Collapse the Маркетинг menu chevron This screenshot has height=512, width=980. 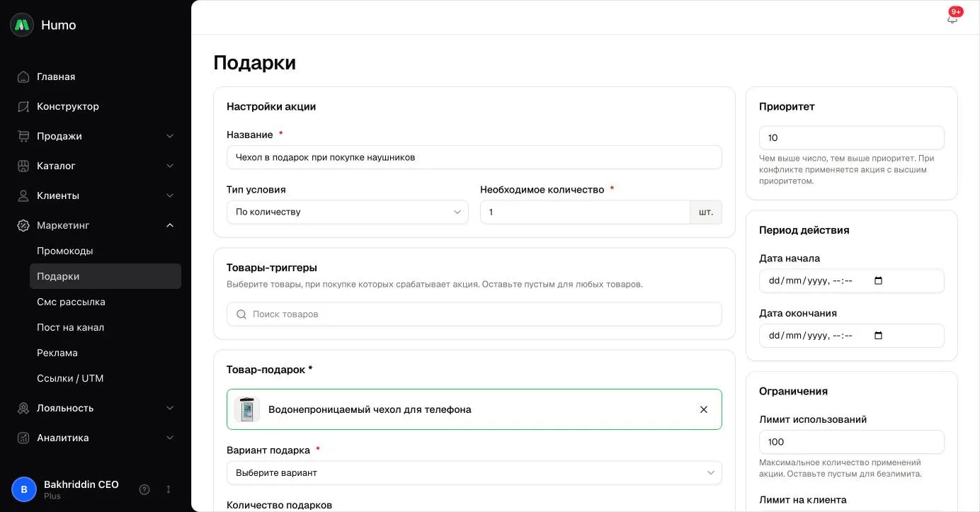[x=170, y=225]
